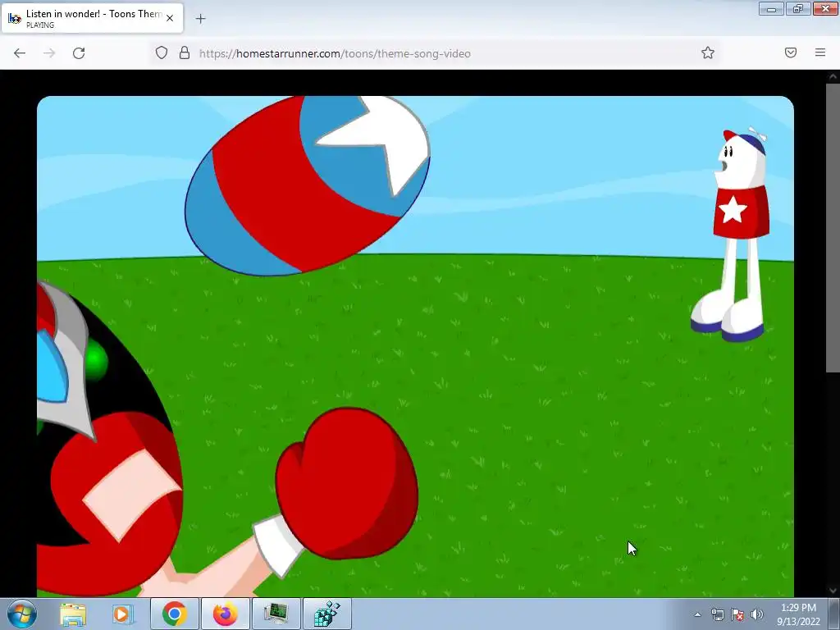Click the scrollbar down arrow

pos(833,591)
